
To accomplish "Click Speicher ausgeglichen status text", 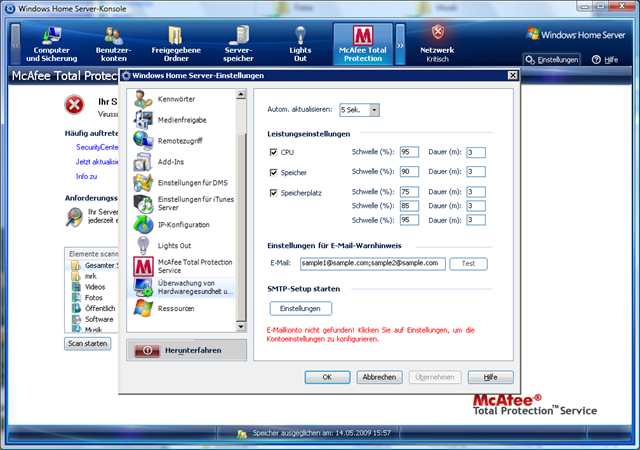I will coord(321,433).
